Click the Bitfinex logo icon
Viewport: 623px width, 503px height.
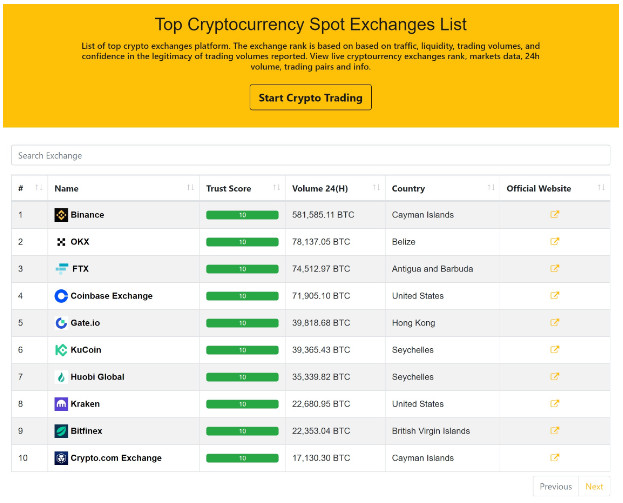click(x=61, y=431)
